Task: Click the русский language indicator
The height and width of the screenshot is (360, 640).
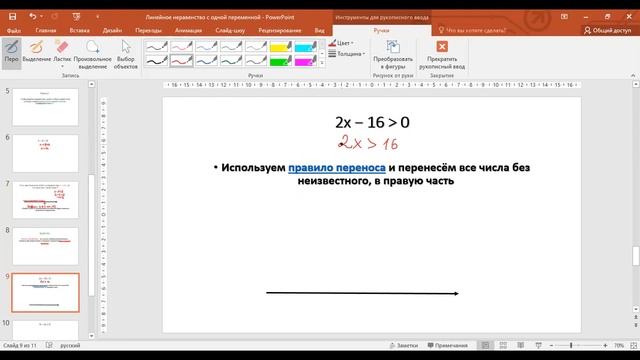Action: 70,345
